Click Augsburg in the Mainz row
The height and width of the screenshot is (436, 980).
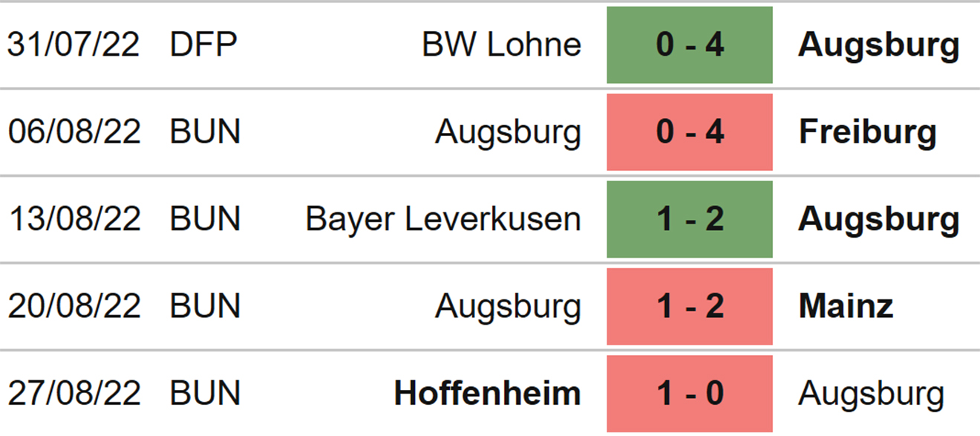508,306
